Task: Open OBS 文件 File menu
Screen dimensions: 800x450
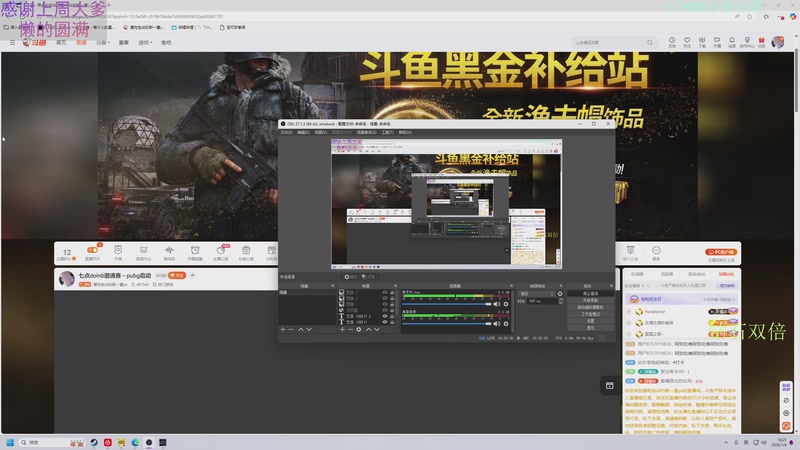Action: point(286,132)
